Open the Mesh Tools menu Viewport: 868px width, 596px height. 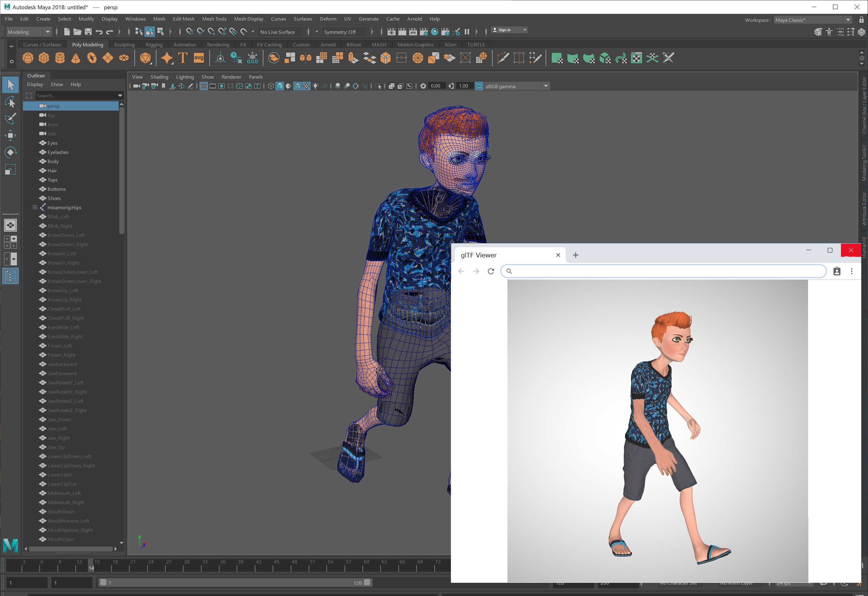(214, 19)
